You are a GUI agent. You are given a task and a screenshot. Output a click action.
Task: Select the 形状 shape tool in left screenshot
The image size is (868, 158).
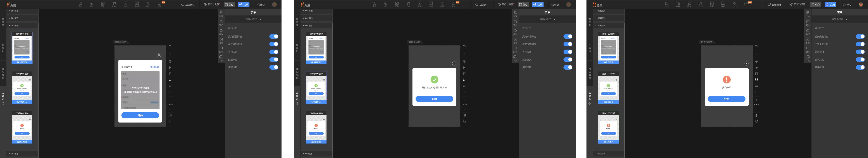coord(91,4)
